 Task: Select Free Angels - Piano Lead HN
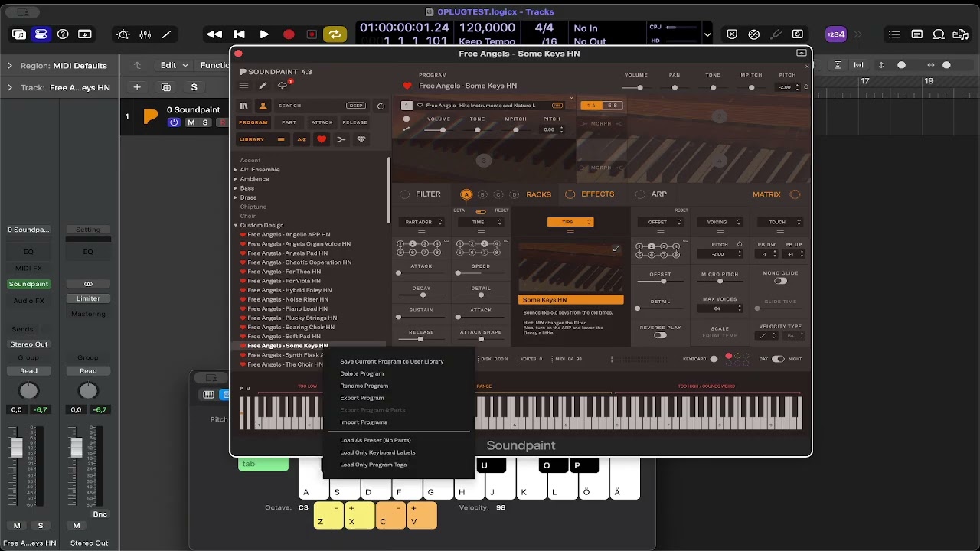click(x=287, y=308)
